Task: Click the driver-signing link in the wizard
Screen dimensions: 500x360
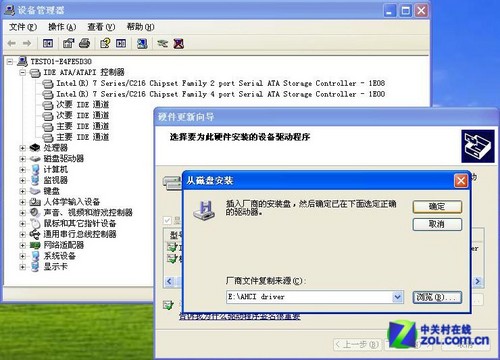Action: 239,316
